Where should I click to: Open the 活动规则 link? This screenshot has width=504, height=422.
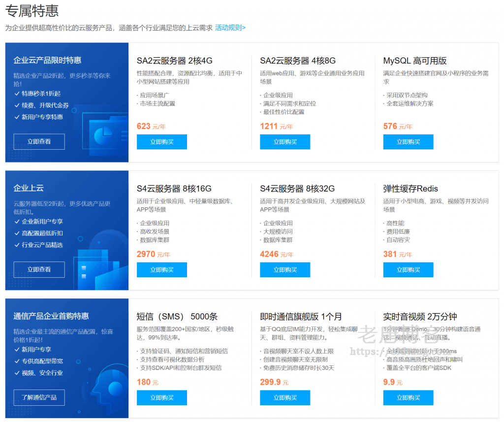click(230, 28)
